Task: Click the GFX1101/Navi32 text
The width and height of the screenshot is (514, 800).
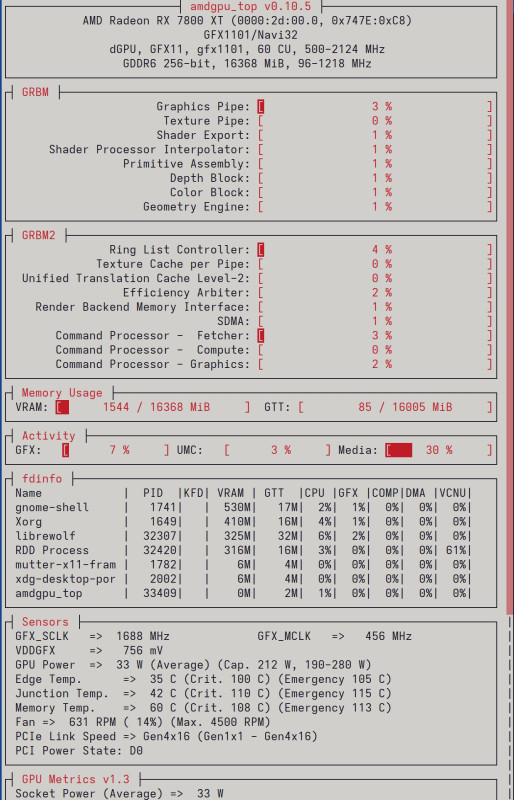Action: coord(251,35)
